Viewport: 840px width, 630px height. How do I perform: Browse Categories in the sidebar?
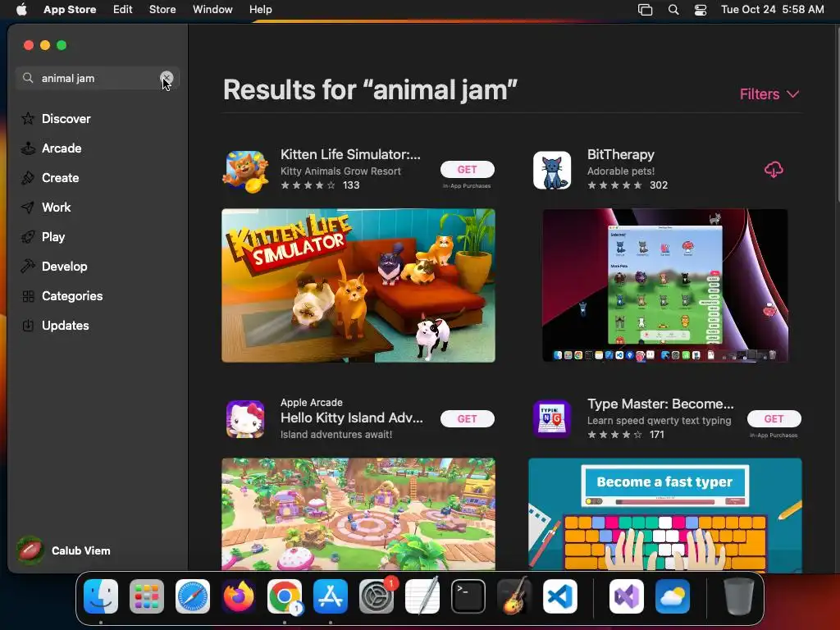[72, 295]
